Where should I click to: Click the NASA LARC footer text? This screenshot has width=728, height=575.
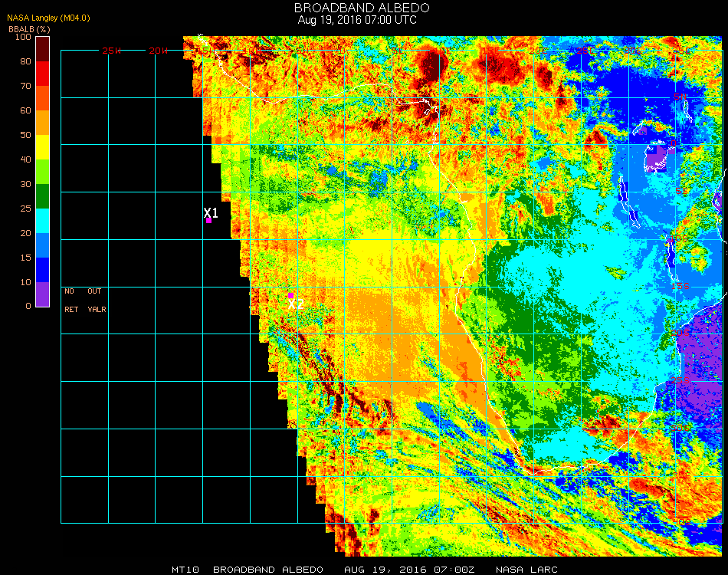(526, 570)
